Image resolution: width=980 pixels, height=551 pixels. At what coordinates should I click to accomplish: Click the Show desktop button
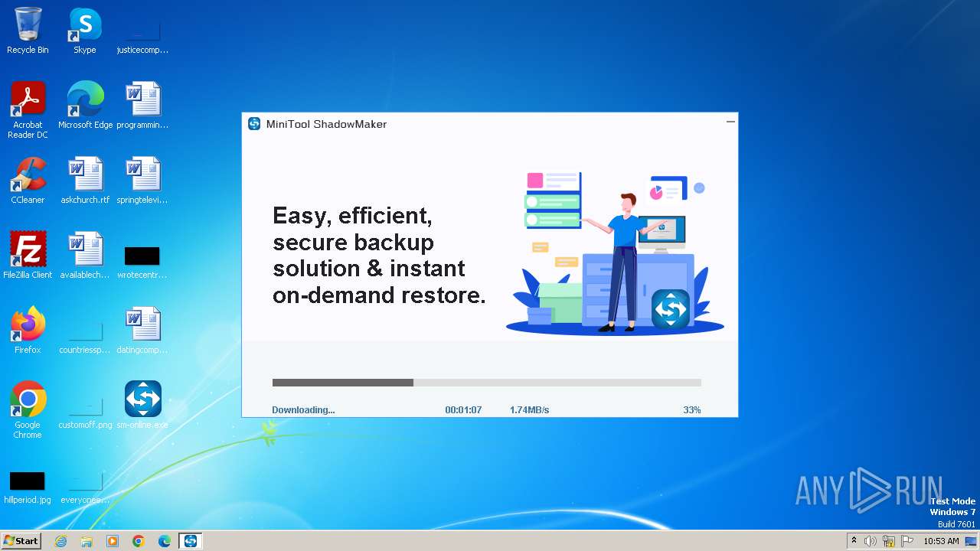coord(972,541)
